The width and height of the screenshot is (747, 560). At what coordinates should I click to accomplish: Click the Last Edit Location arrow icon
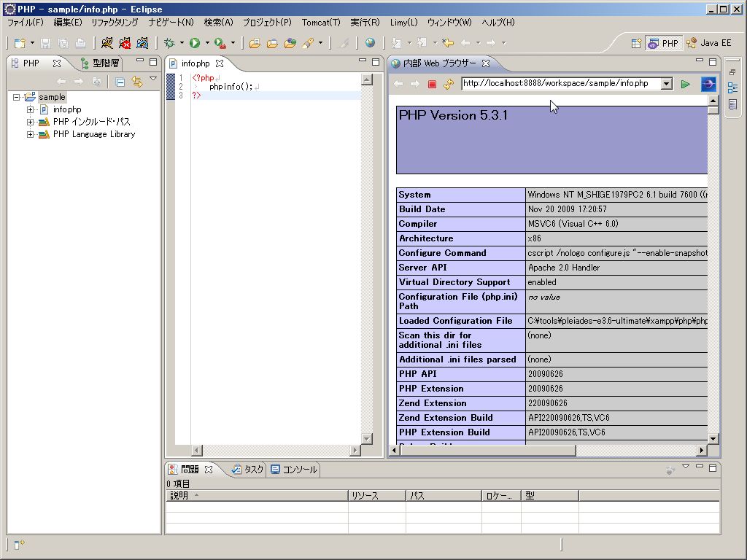pyautogui.click(x=447, y=43)
